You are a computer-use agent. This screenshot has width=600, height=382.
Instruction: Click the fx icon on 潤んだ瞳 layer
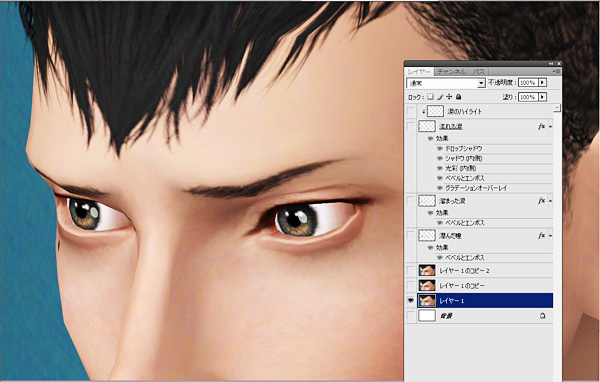click(541, 235)
